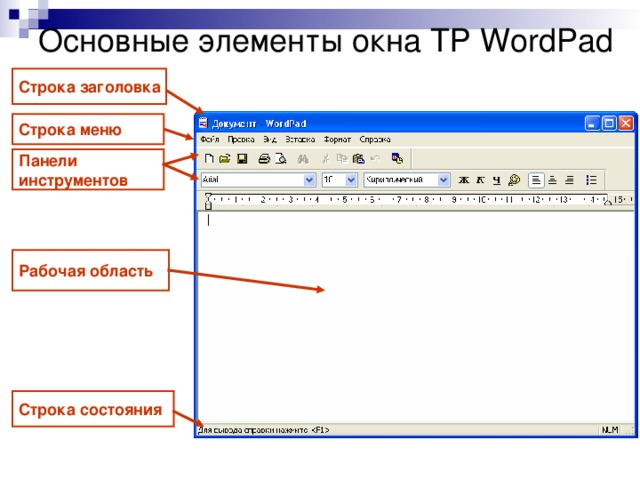The image size is (640, 480).
Task: Align text left
Action: pos(536,180)
